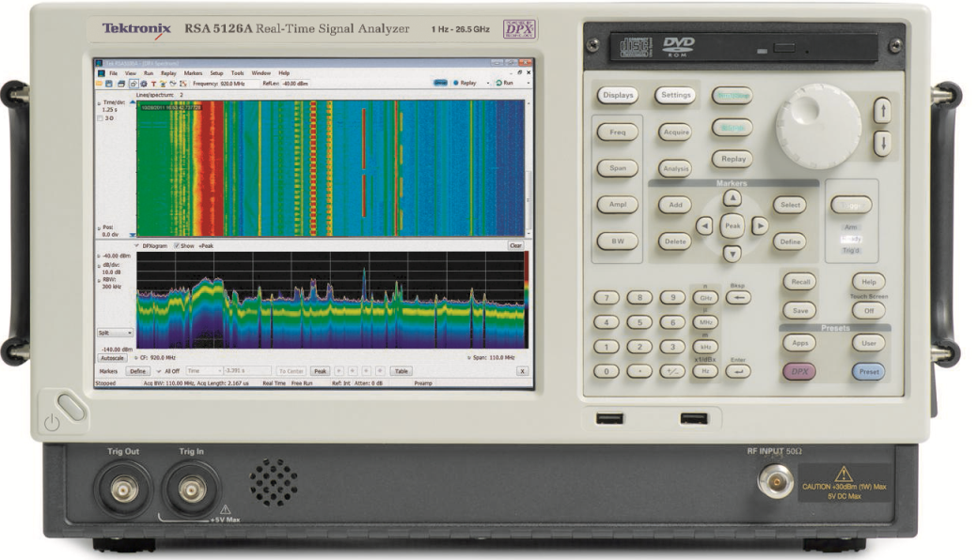Hit the Bksp backspace arrow key

tap(738, 298)
